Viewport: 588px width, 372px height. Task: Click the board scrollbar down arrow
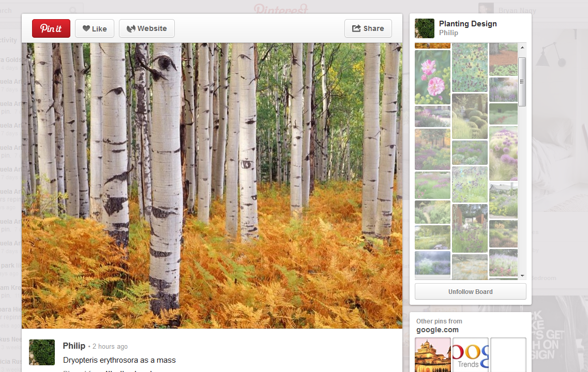point(522,275)
